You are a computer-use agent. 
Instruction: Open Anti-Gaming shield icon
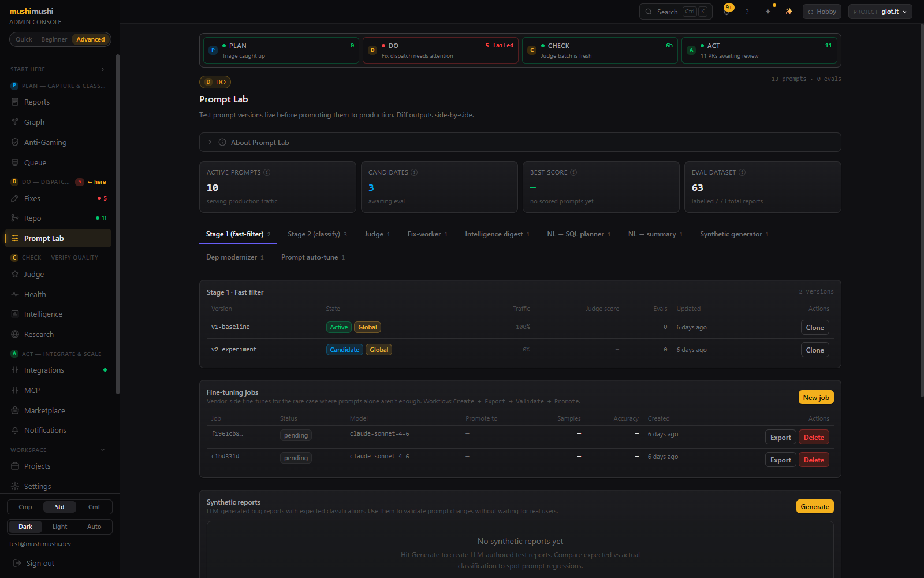[x=15, y=142]
